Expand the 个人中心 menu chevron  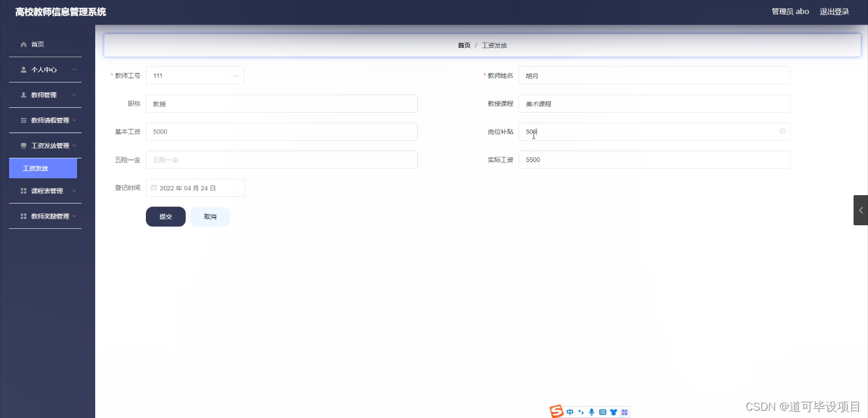74,70
